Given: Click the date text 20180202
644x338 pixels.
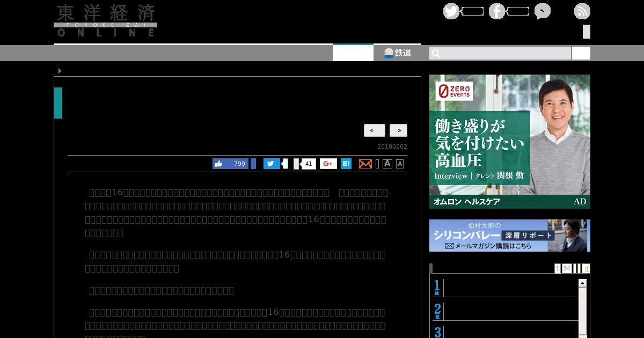Looking at the screenshot, I should [x=392, y=147].
